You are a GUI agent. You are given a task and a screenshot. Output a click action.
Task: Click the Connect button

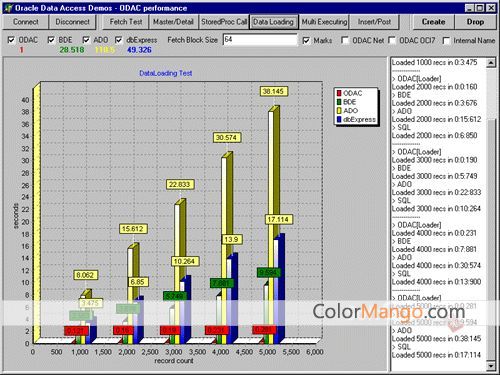tap(26, 22)
